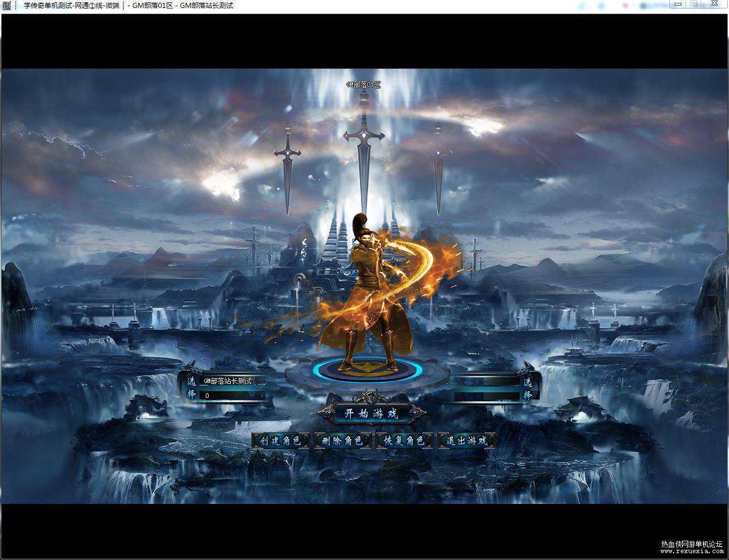Click the 开始游戏 start game button
Viewport: 729px width, 560px height.
tap(371, 413)
